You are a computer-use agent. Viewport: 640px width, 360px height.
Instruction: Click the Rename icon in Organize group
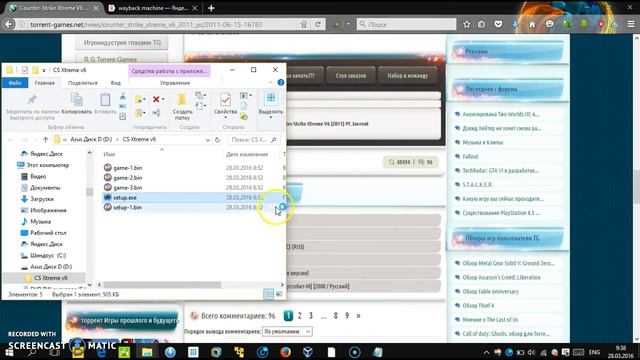tap(156, 113)
